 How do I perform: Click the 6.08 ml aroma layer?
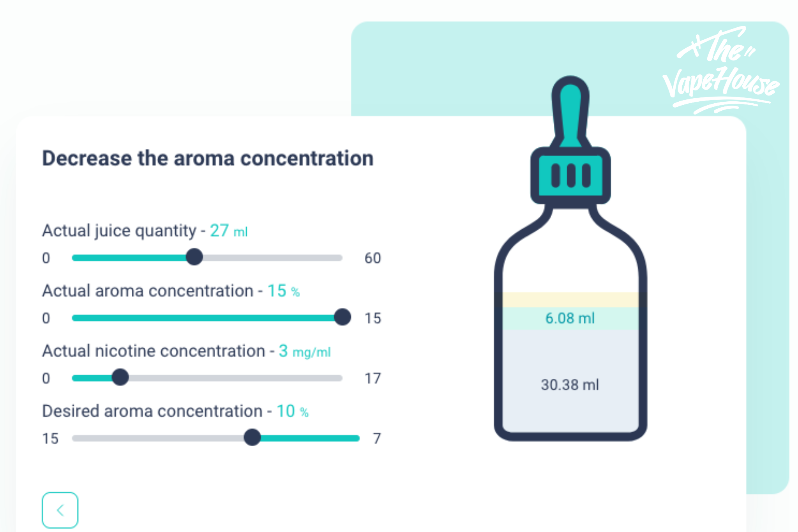[x=570, y=318]
